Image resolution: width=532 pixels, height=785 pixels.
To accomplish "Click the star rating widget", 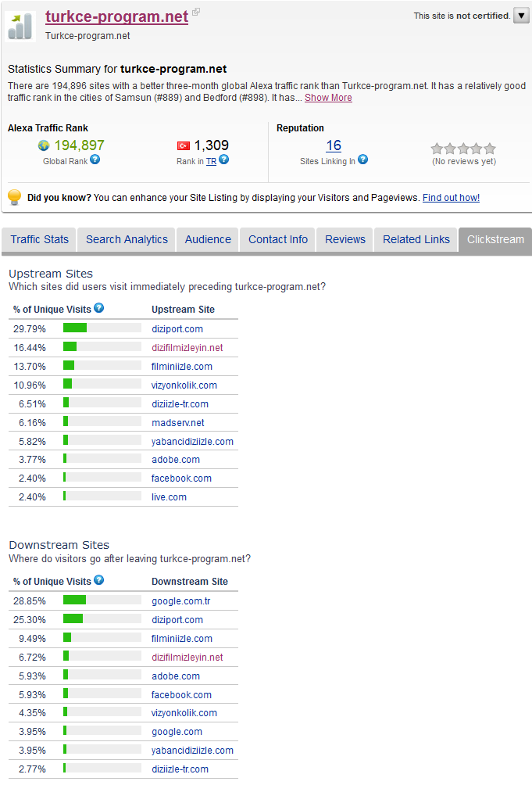I will point(463,149).
